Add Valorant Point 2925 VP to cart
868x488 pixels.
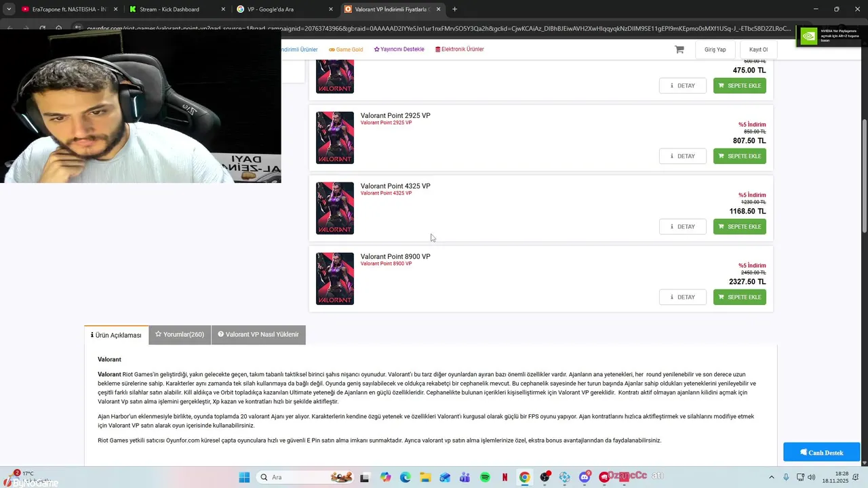740,156
